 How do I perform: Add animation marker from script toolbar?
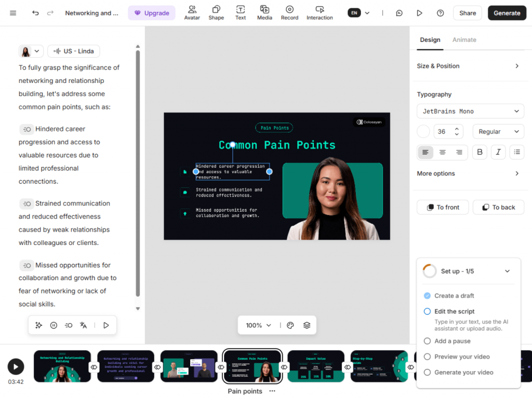pyautogui.click(x=69, y=325)
